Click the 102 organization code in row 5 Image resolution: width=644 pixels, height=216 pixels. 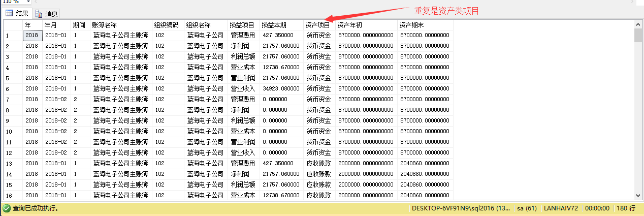point(168,78)
